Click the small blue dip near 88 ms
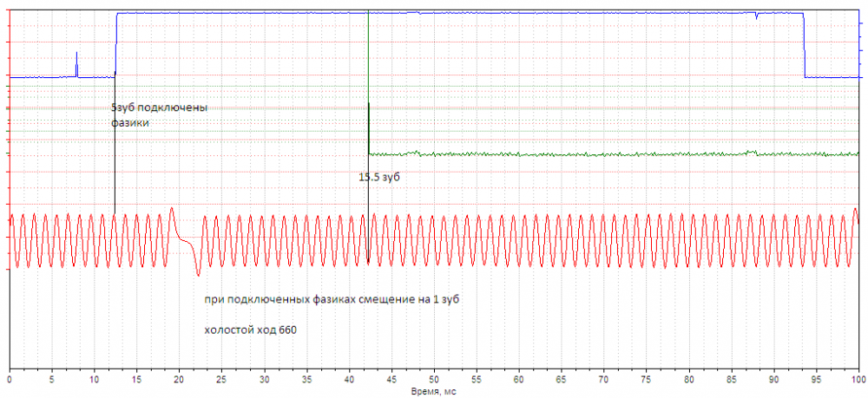 (x=756, y=16)
